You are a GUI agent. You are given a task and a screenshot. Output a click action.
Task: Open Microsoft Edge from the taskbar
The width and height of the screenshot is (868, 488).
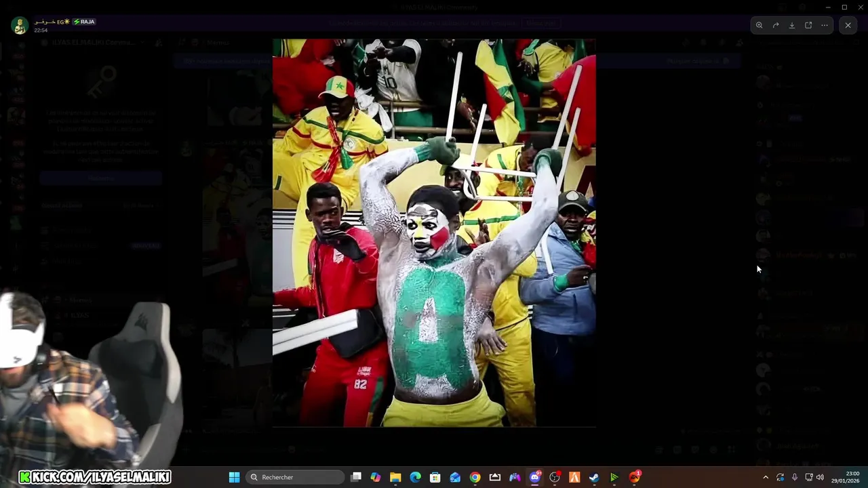pos(415,477)
